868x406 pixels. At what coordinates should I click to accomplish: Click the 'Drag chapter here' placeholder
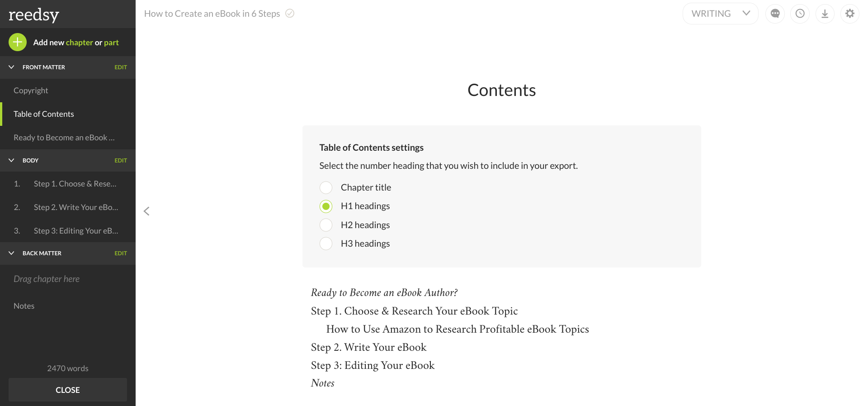(x=47, y=279)
